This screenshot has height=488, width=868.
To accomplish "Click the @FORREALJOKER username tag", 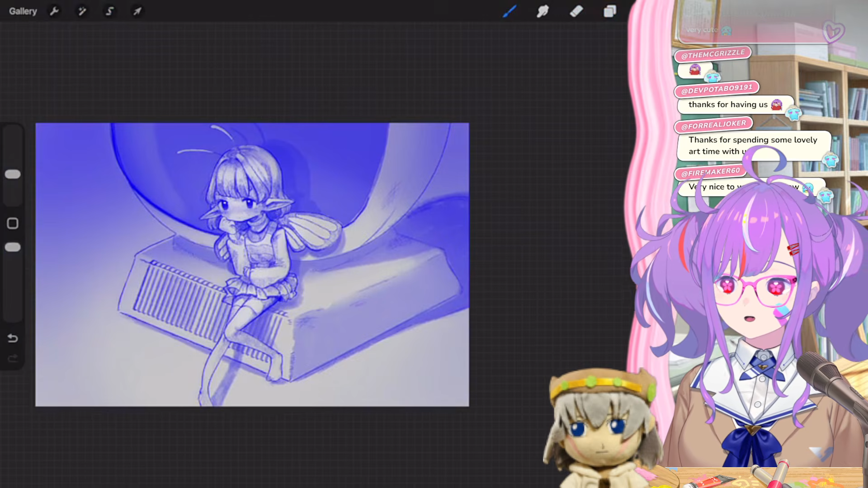I will 713,125.
